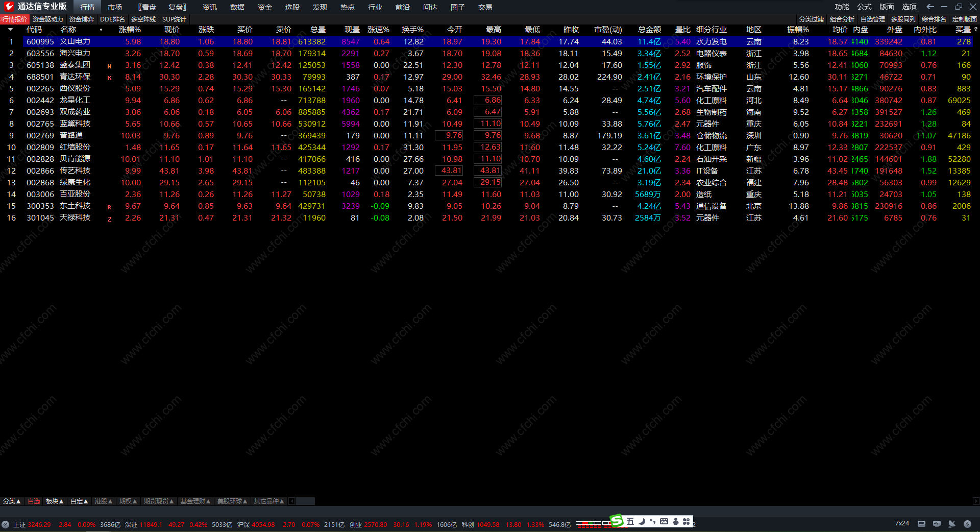
Task: Expand the 期货现货 futures list
Action: click(159, 501)
